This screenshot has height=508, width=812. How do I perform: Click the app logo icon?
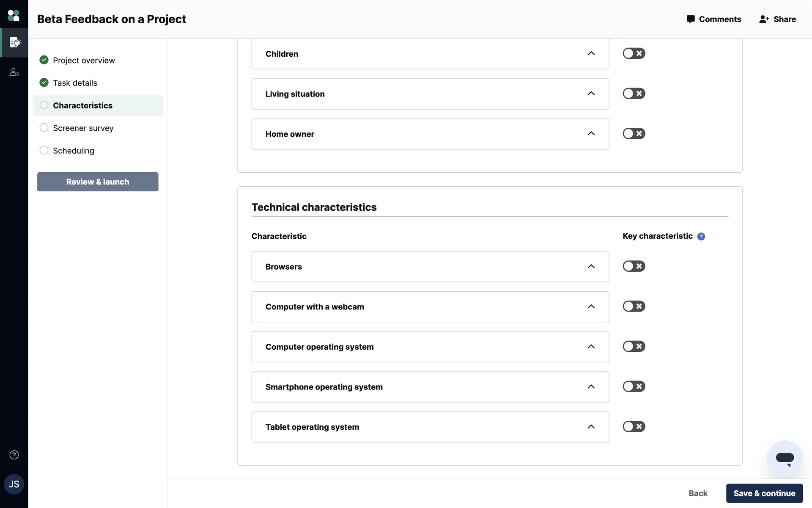tap(14, 16)
